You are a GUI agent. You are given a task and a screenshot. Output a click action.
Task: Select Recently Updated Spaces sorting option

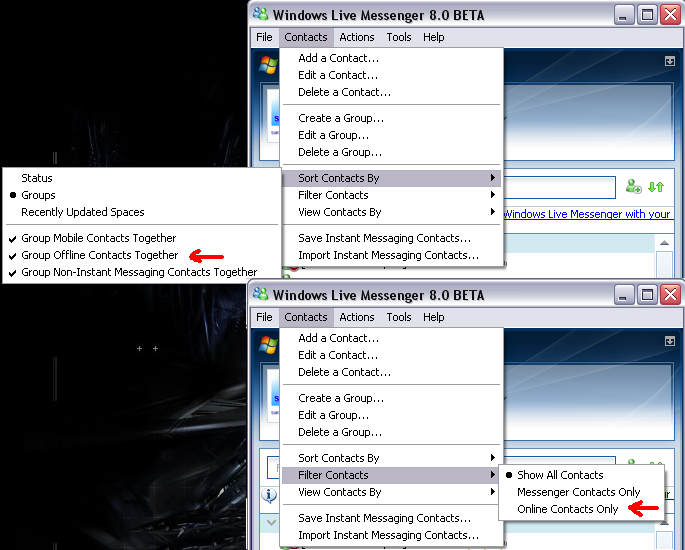142,212
